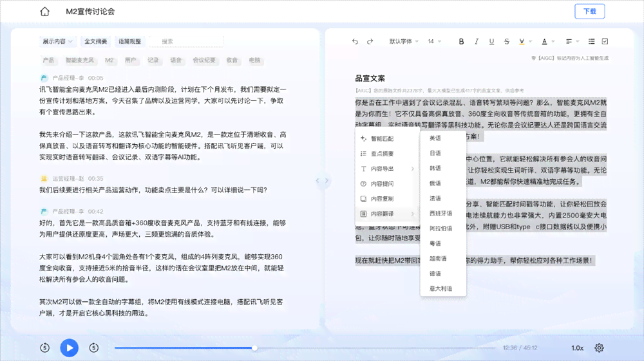Open the font size 14 dropdown
The height and width of the screenshot is (361, 644).
434,41
